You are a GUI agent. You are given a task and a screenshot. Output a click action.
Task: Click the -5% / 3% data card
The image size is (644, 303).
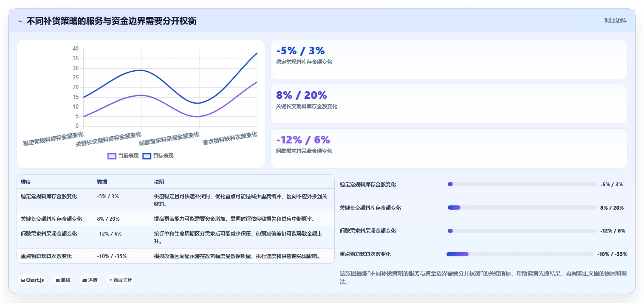449,59
